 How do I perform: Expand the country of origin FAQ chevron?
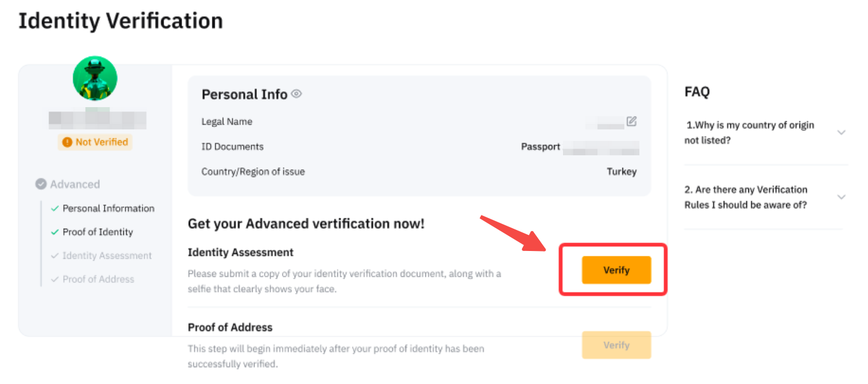coord(841,132)
